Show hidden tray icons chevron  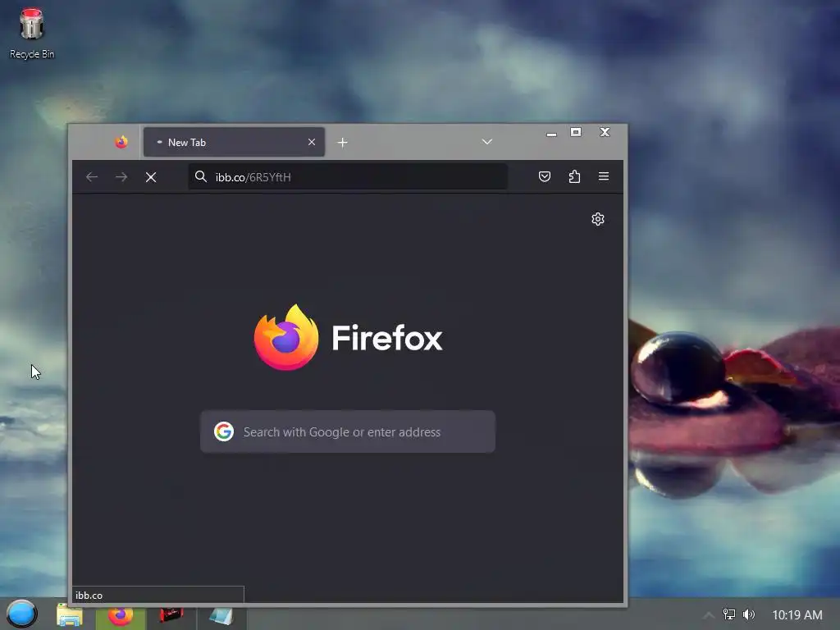[708, 615]
